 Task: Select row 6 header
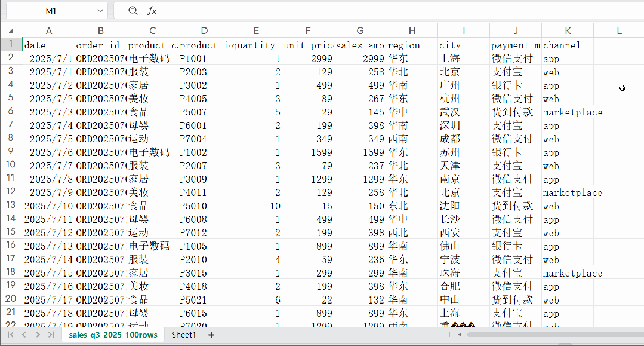click(11, 111)
